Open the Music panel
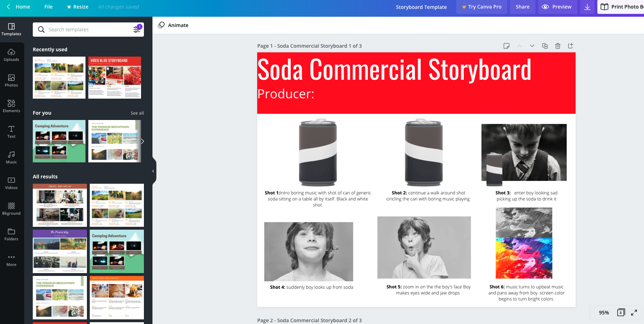The image size is (644, 324). [x=11, y=157]
